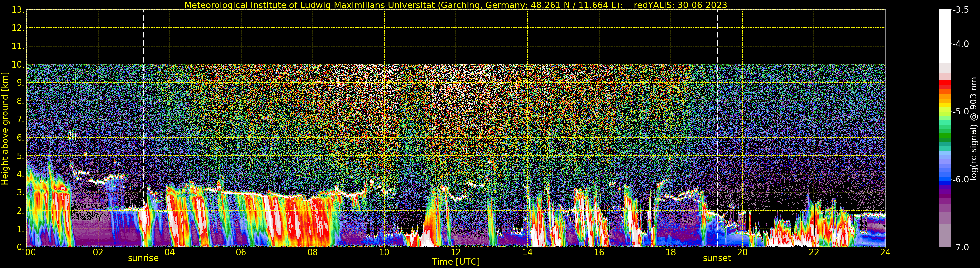Click the x-axis tick label 10
The image size is (980, 268).
tap(384, 252)
